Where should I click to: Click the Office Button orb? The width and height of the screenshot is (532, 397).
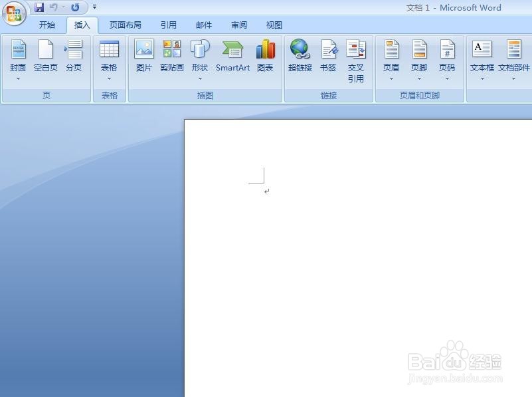coord(14,13)
